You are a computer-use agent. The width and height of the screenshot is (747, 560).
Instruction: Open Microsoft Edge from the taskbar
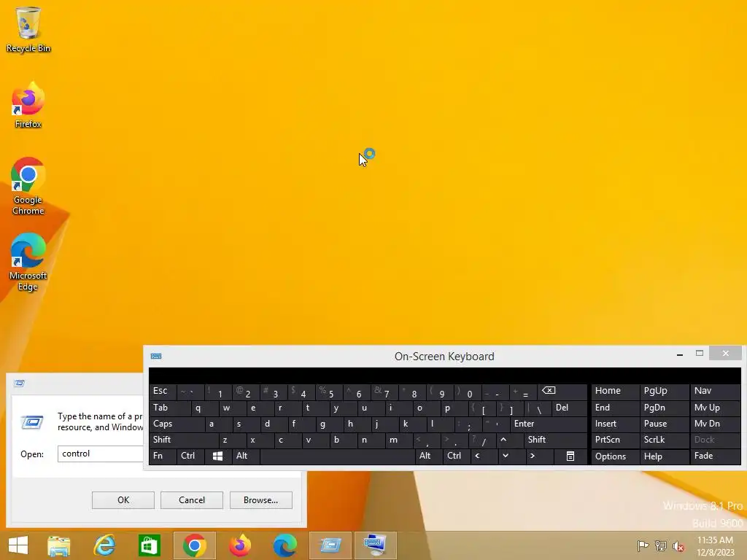pos(285,545)
